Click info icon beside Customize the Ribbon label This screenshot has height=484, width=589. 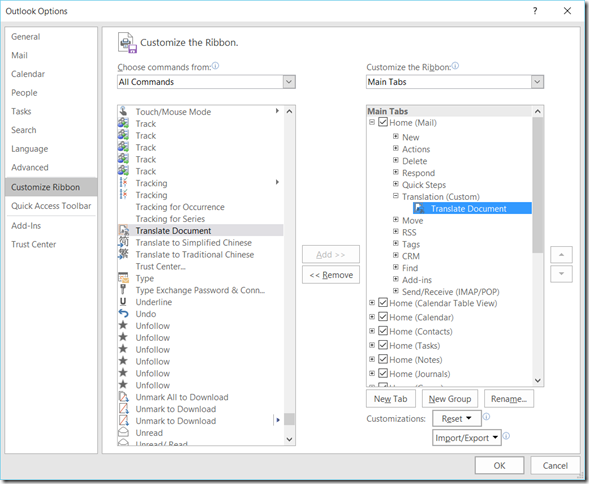pyautogui.click(x=455, y=66)
